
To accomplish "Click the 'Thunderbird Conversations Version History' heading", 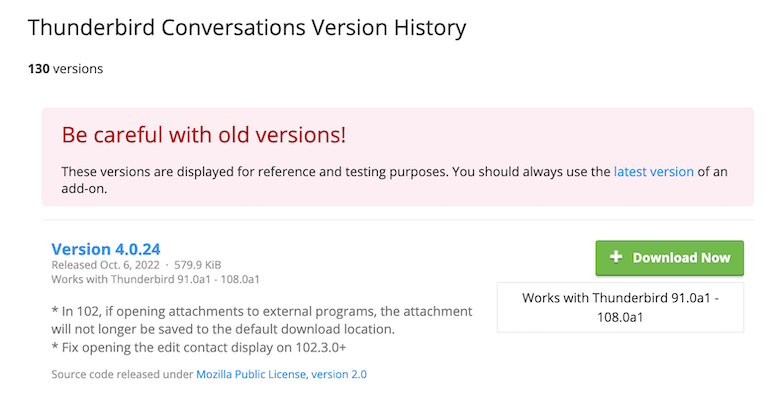I will 247,28.
